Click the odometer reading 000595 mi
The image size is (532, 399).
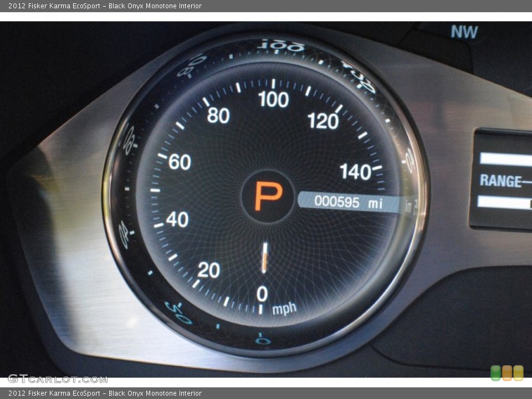point(349,202)
